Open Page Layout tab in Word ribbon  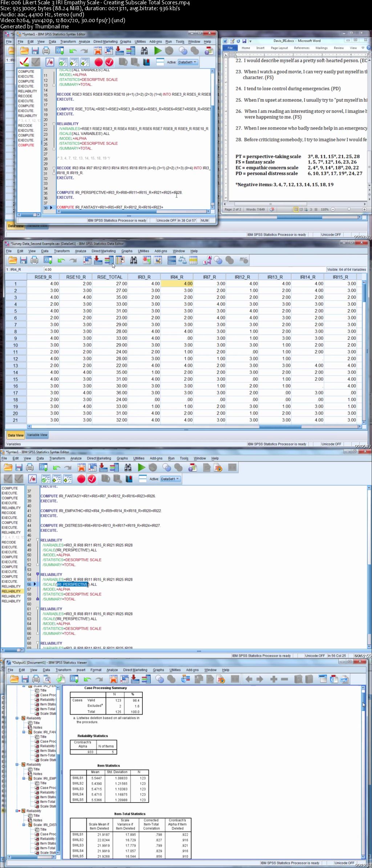279,48
